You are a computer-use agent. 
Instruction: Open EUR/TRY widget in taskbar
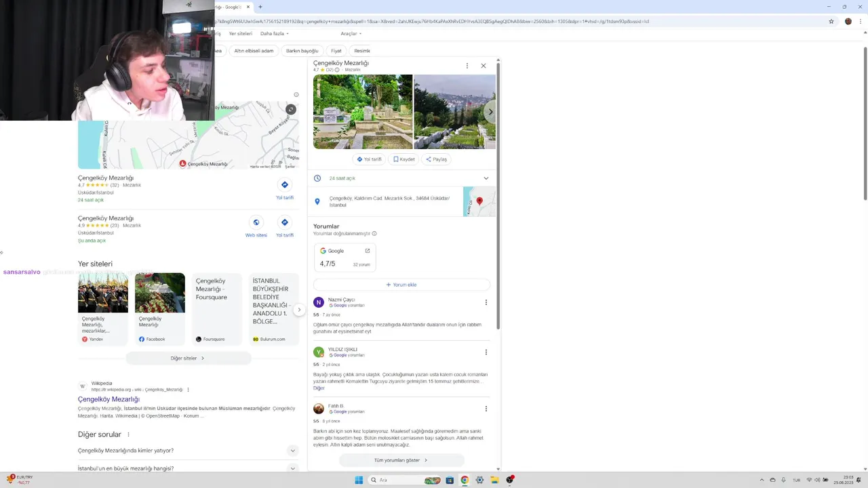pyautogui.click(x=20, y=480)
